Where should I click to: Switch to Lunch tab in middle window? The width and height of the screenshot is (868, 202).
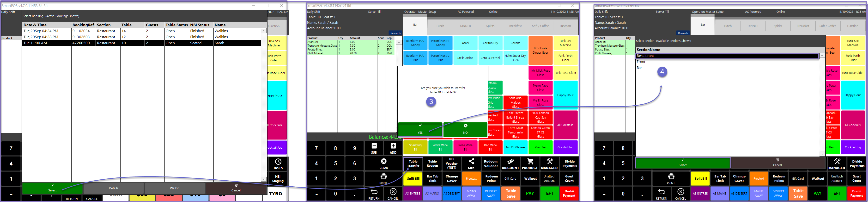[440, 26]
